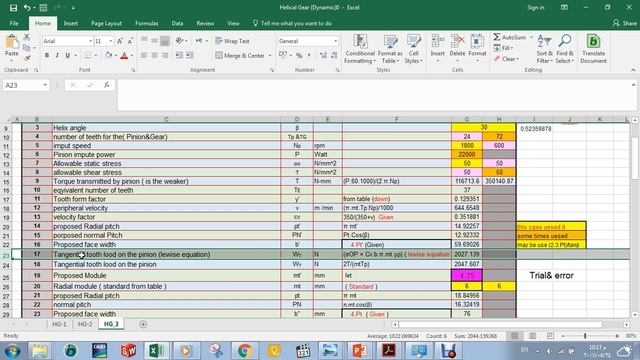Toggle Wrap Text

[232, 41]
